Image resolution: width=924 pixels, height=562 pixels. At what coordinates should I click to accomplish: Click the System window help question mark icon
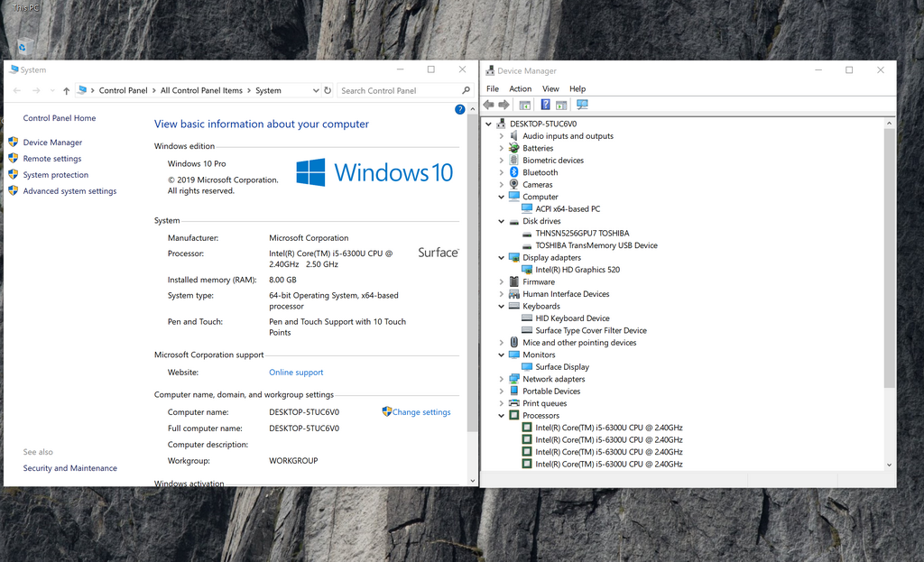(460, 109)
